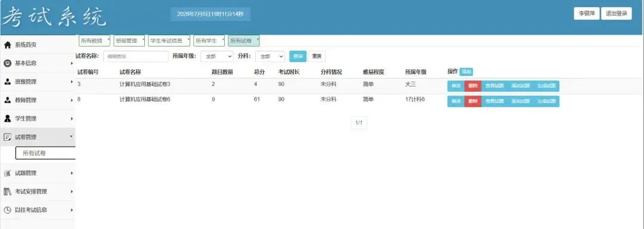Expand the 考试安排管理 sidebar arrow
The image size is (644, 229).
(x=72, y=191)
